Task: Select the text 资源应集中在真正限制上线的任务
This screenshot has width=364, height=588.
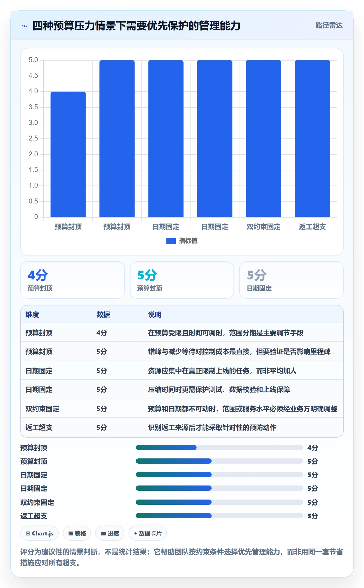Action: [199, 371]
